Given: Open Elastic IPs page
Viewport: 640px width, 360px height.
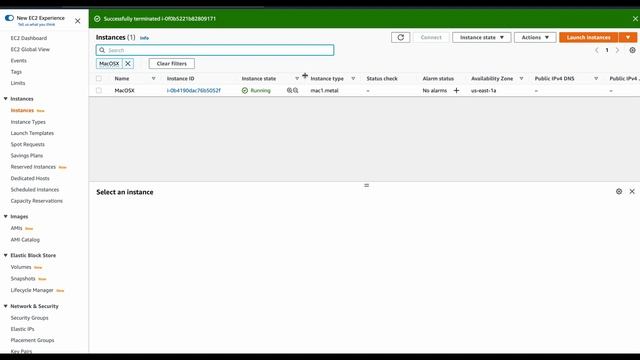Looking at the screenshot, I should click(22, 329).
